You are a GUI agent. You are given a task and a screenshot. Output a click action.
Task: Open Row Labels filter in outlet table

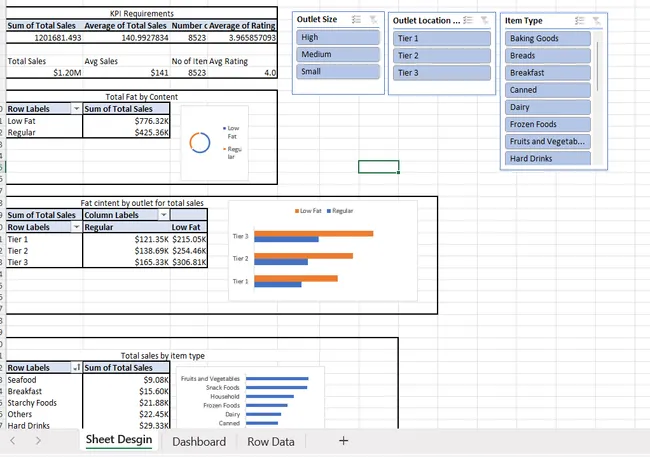tap(76, 227)
